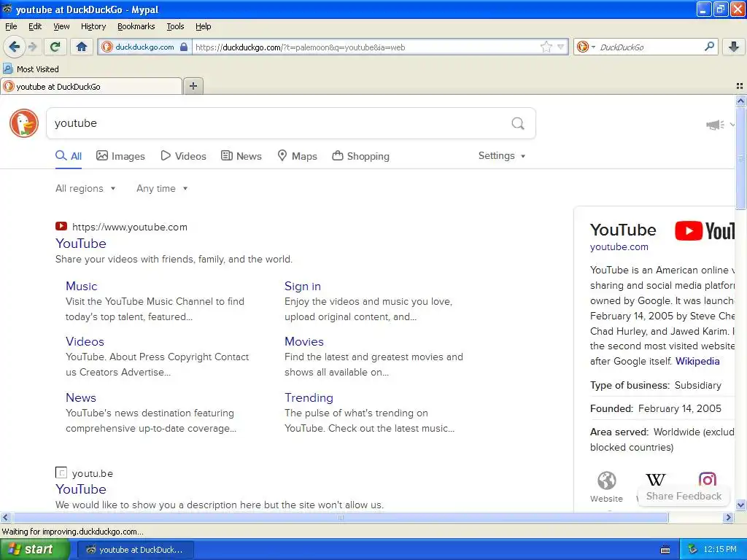
Task: Click in the address URL field
Action: click(x=366, y=47)
